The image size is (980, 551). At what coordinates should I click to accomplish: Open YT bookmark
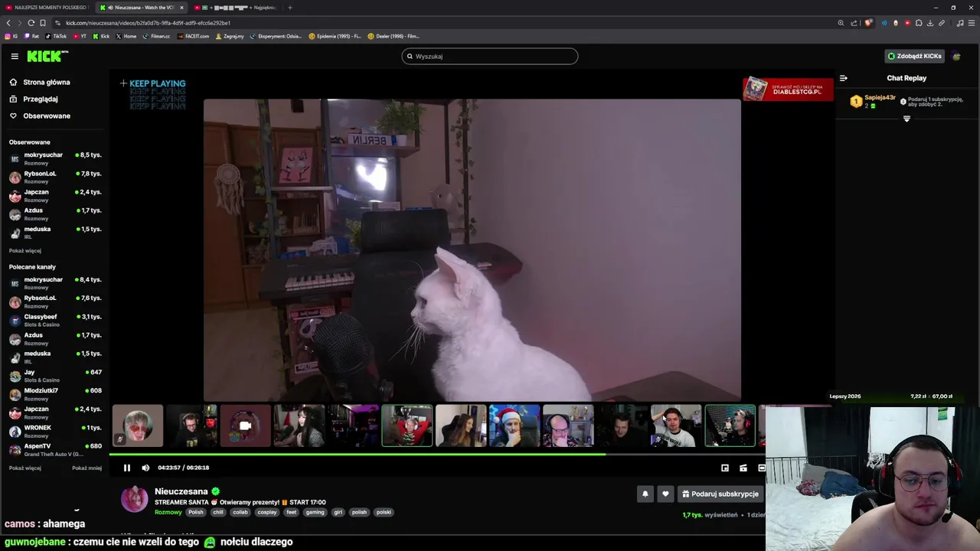[80, 36]
